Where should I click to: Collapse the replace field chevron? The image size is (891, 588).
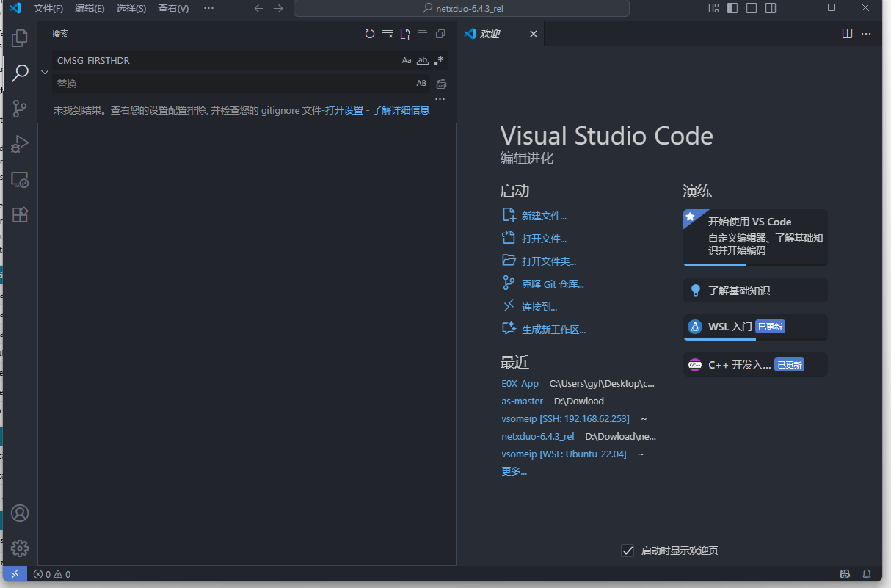(45, 72)
